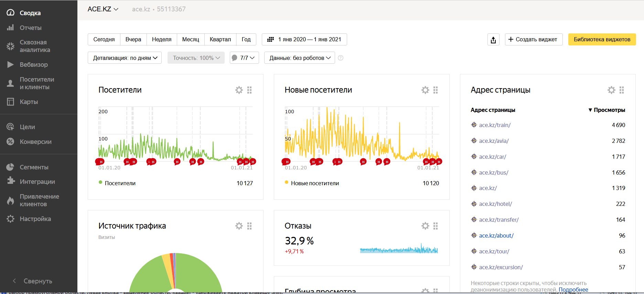Image resolution: width=644 pixels, height=294 pixels.
Task: Click drag handle of Отказы widget
Action: click(x=436, y=226)
